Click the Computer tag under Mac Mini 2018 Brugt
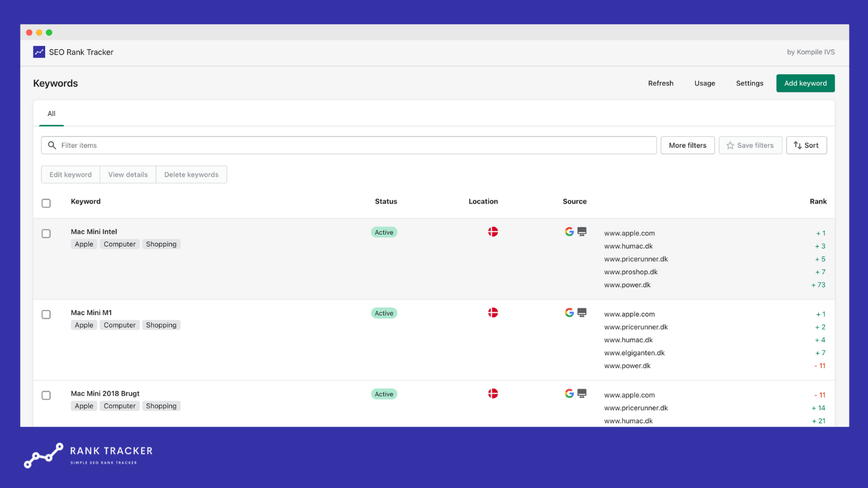This screenshot has width=868, height=488. pos(120,406)
